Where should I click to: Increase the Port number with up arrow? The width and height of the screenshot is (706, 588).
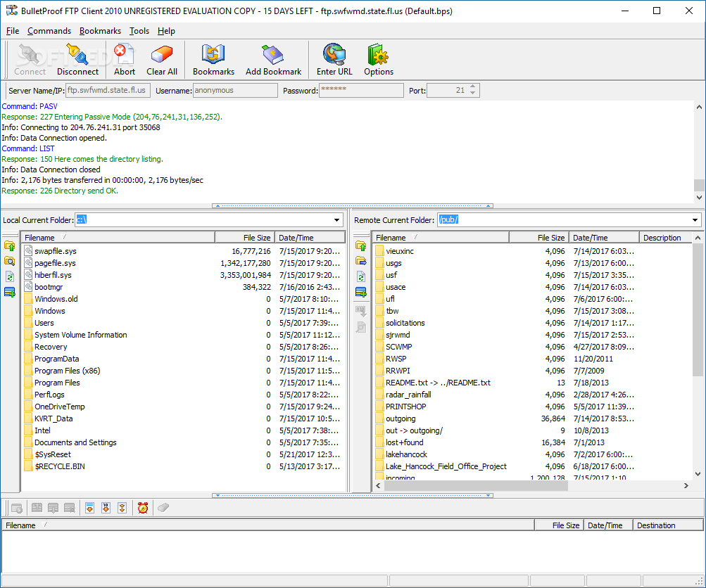coord(473,87)
